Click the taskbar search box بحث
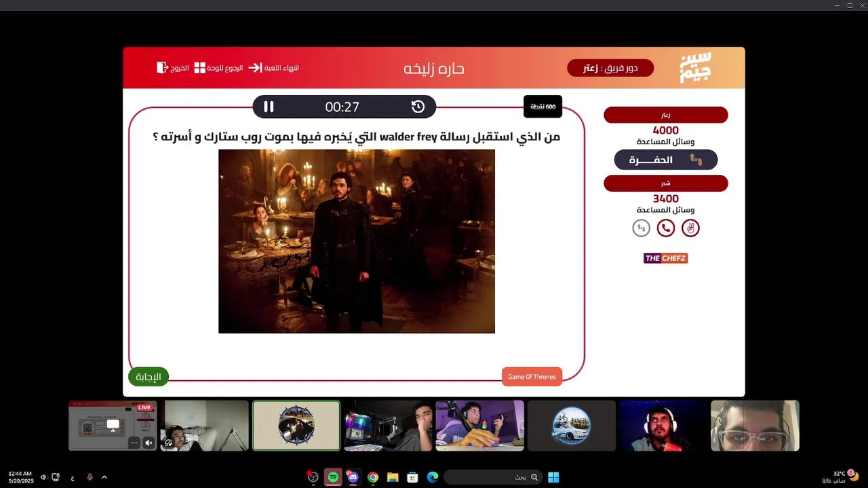The height and width of the screenshot is (488, 868). [x=492, y=477]
